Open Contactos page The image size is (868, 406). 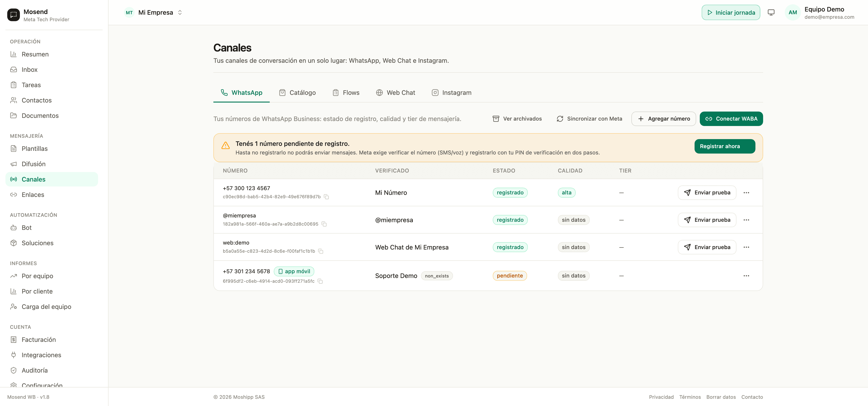52,100
